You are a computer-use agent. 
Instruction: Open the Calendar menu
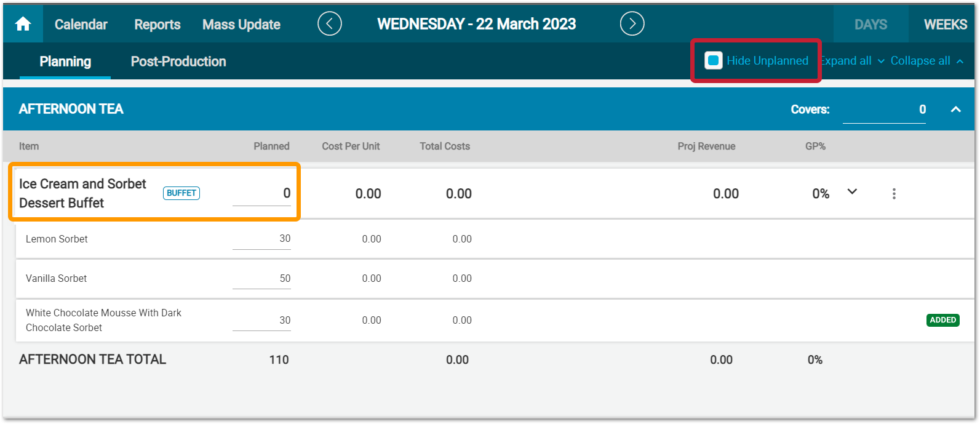pyautogui.click(x=81, y=25)
